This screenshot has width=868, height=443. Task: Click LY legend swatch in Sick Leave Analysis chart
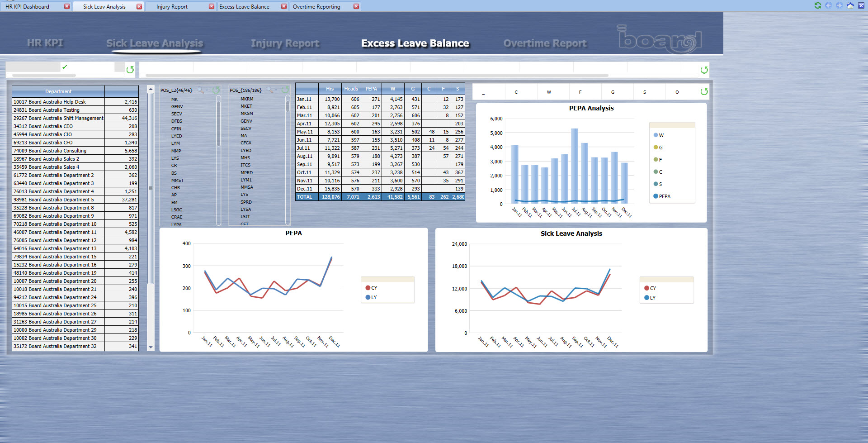tap(646, 298)
